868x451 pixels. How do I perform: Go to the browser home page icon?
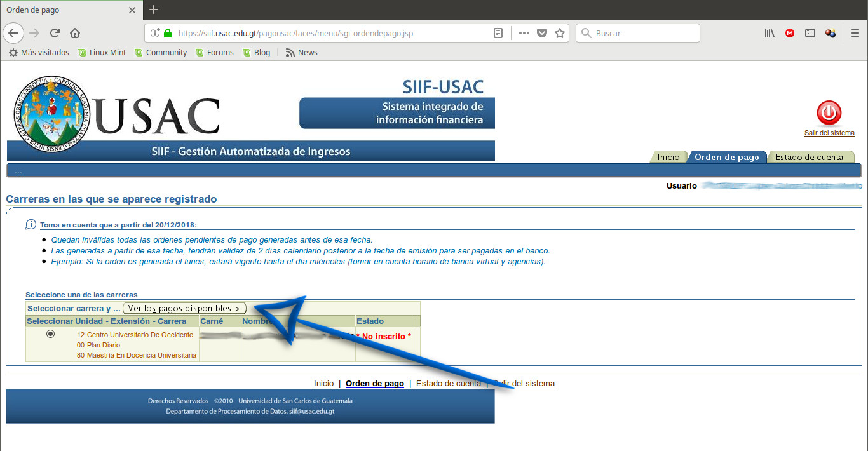75,33
